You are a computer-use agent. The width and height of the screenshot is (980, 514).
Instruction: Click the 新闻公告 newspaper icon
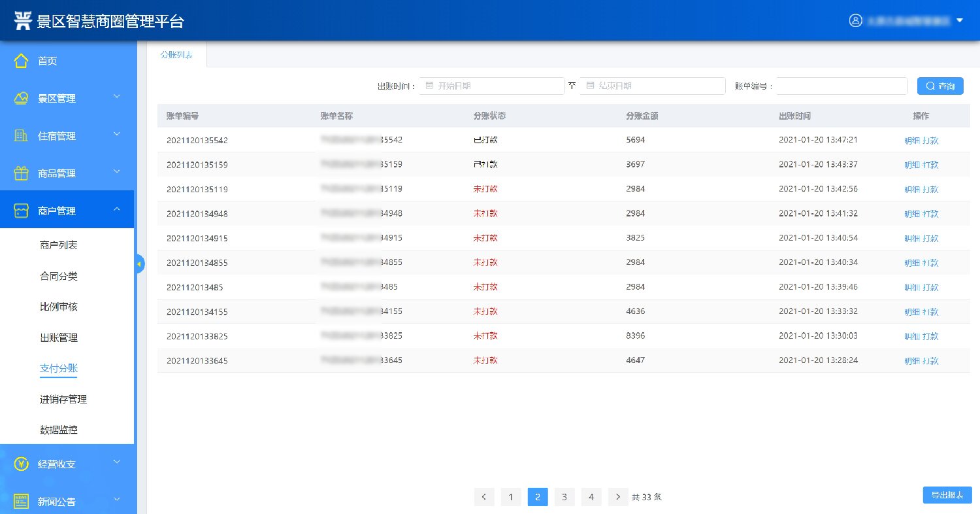click(22, 502)
